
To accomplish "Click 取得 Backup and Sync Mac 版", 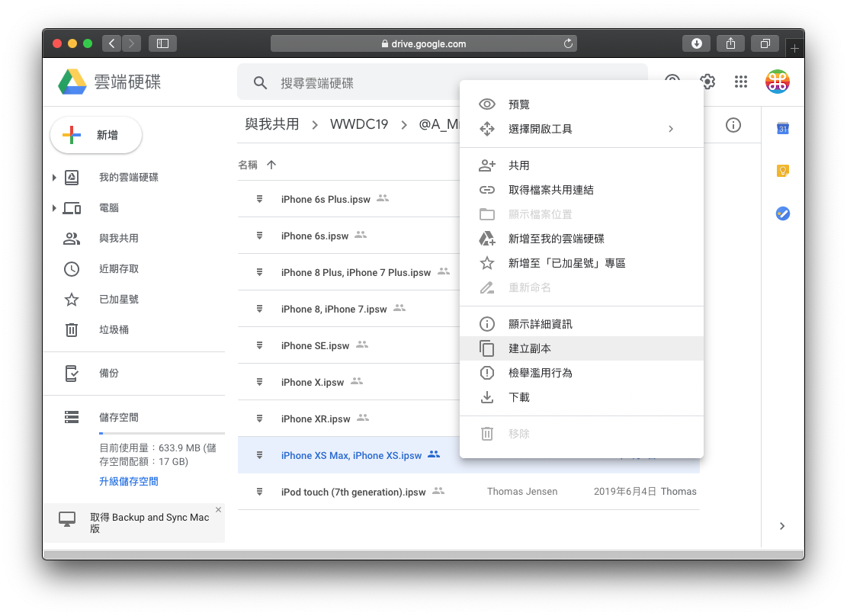I will pyautogui.click(x=149, y=523).
